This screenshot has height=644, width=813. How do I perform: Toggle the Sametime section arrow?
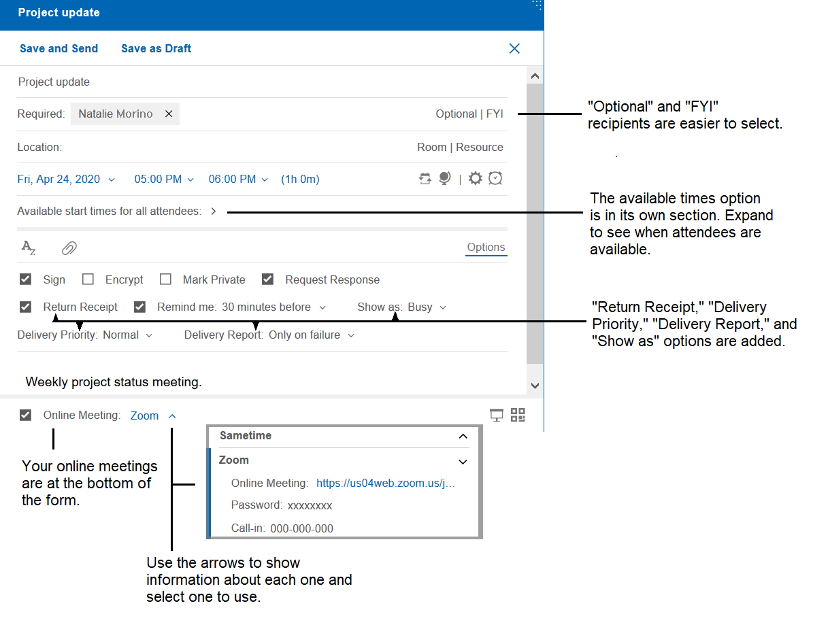point(463,436)
